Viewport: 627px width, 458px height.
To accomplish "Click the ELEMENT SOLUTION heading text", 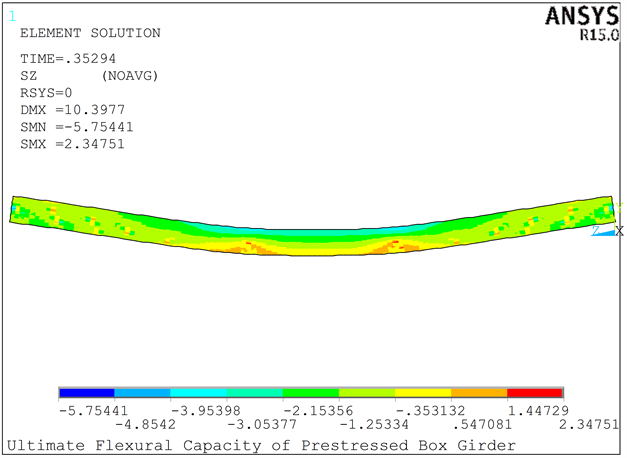I will coord(90,33).
